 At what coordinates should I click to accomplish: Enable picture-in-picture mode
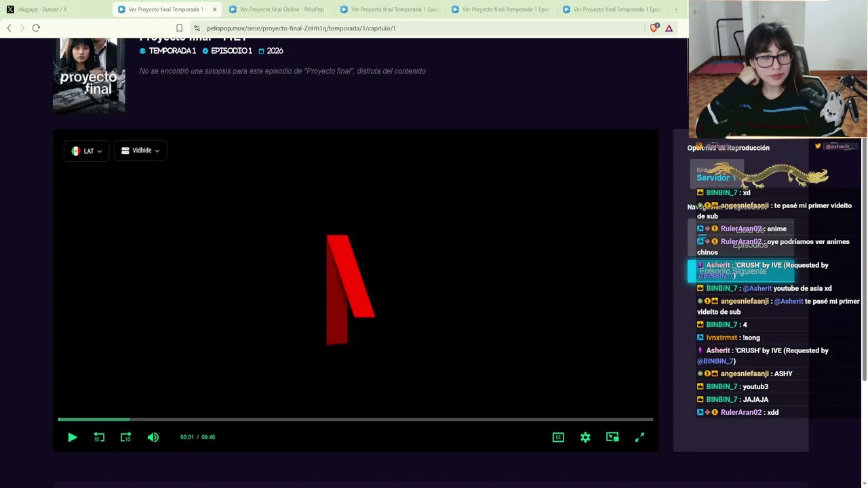point(612,437)
